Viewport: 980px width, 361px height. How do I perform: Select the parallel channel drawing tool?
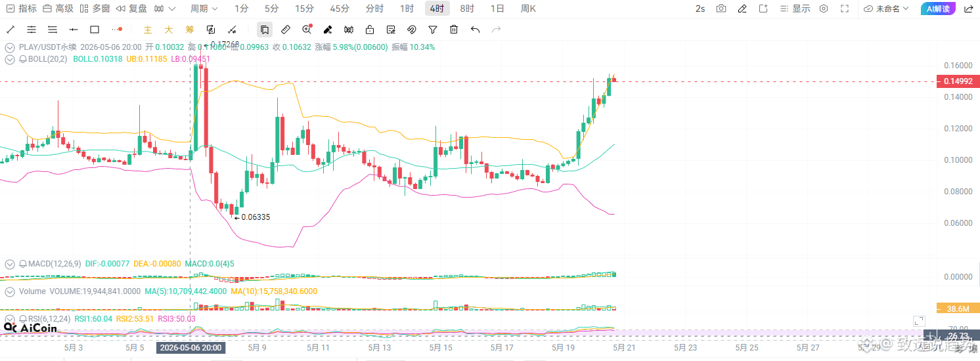[x=31, y=30]
